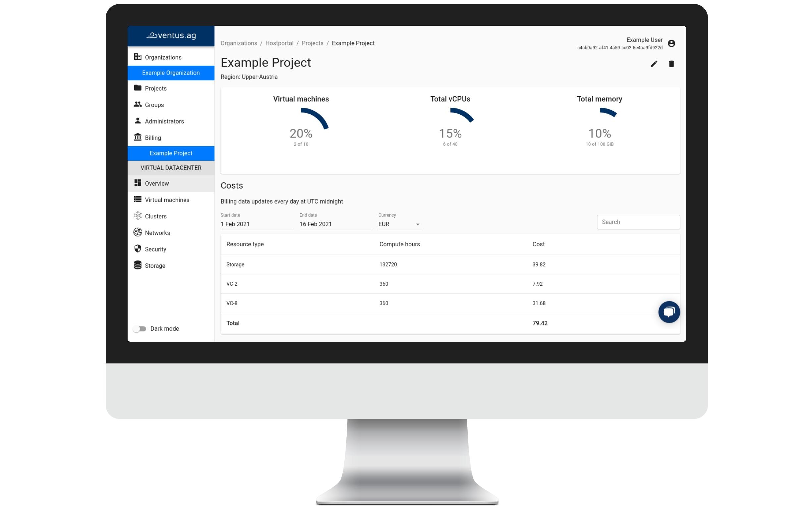Open the Start date picker field

[257, 224]
